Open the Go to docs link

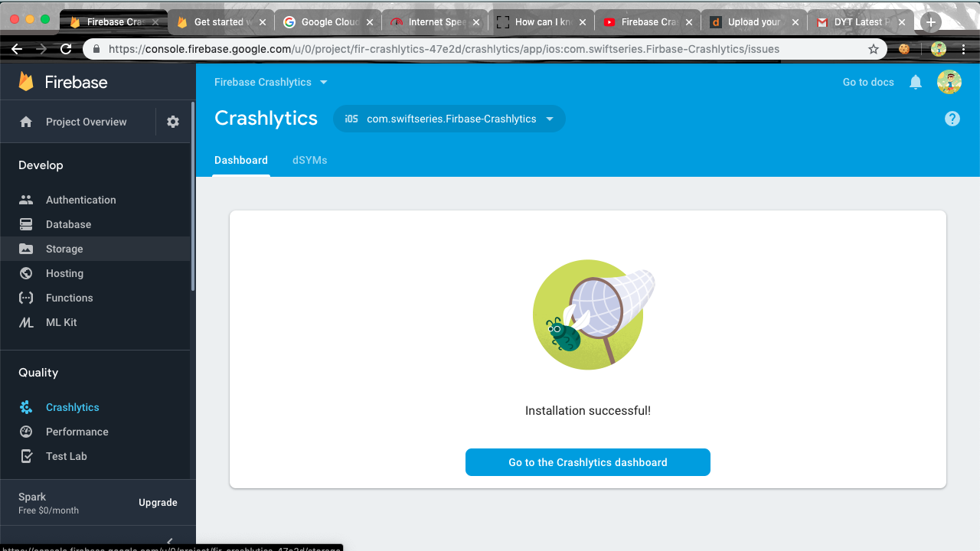pyautogui.click(x=867, y=82)
